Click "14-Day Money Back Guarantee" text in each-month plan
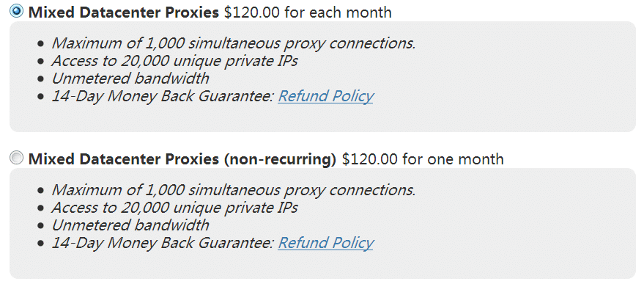Screen dimensions: 644x284 (x=163, y=96)
